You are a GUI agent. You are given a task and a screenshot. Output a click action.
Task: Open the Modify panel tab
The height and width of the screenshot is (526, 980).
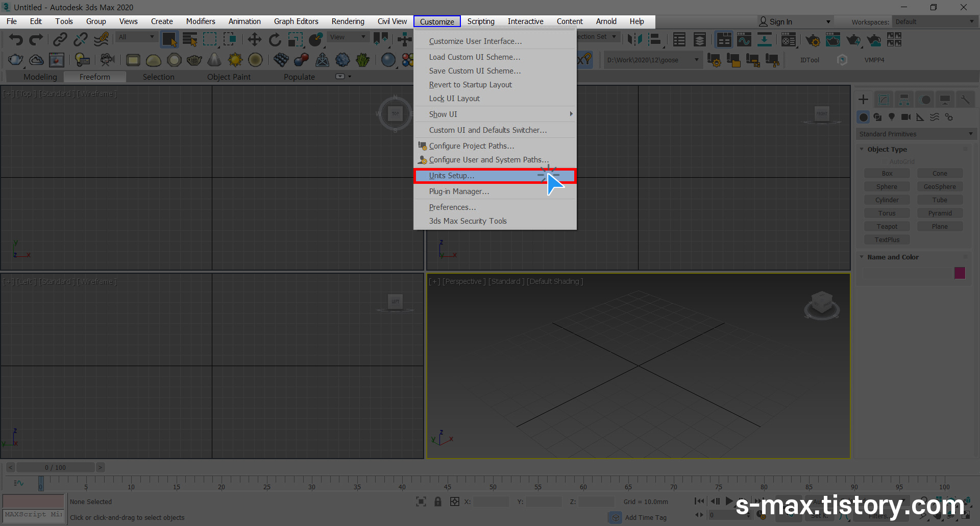[x=884, y=100]
